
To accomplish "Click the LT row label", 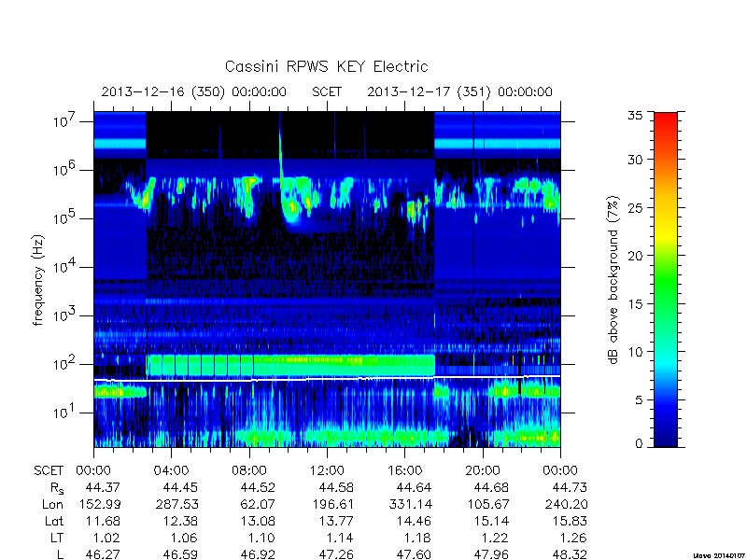I will 57,538.
